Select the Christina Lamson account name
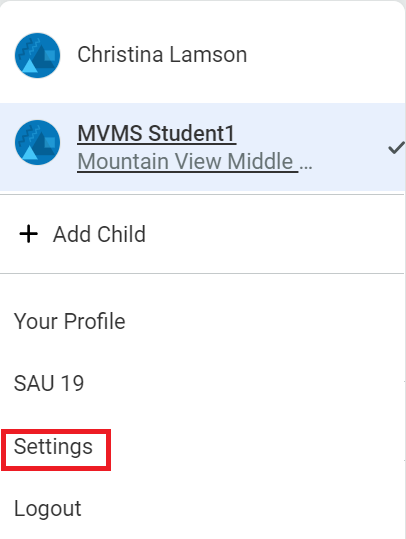Screen dimensions: 406x539 (162, 55)
